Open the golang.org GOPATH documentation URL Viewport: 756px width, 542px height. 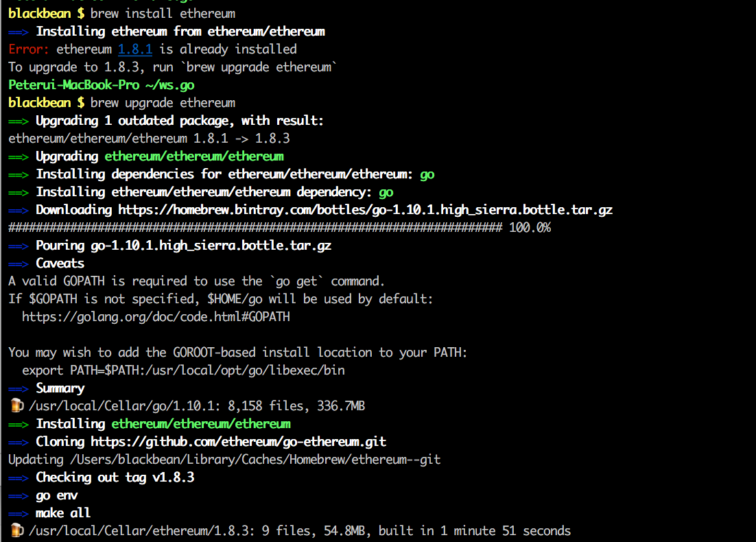pyautogui.click(x=156, y=317)
